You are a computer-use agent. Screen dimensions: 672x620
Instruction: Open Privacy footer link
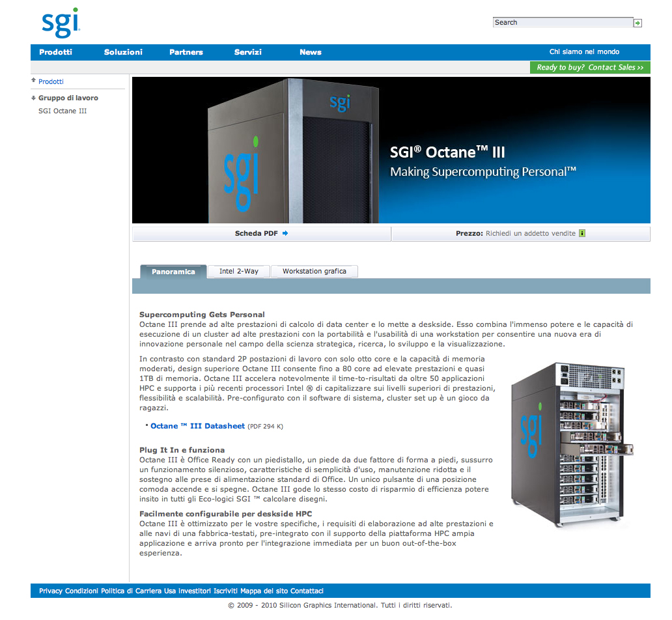pos(51,591)
